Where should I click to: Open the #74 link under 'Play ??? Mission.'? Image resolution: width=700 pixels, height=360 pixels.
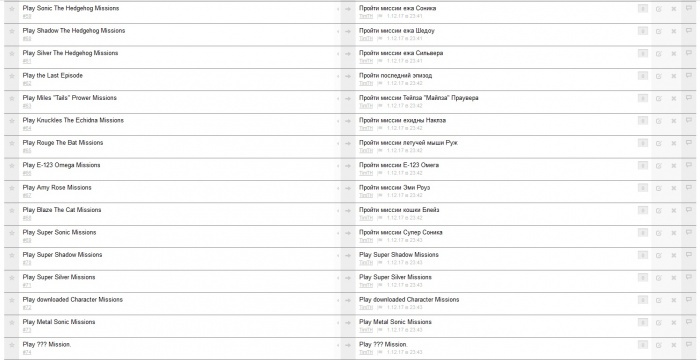27,352
